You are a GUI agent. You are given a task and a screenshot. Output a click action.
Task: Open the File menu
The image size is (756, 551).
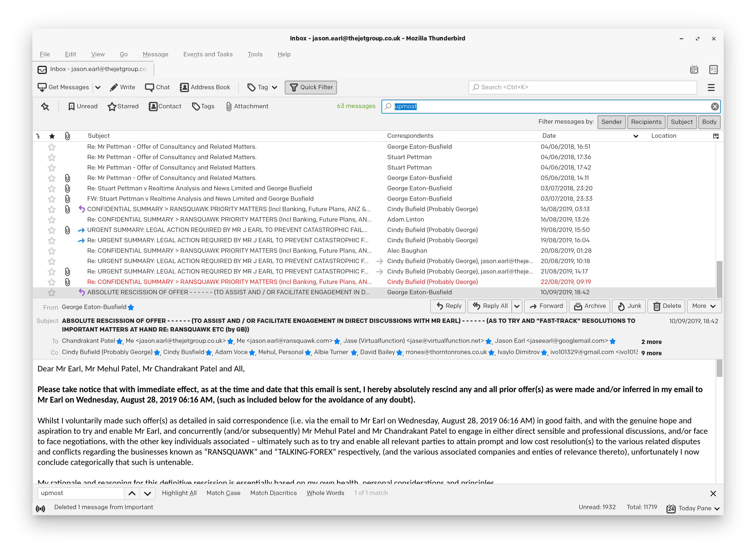[x=45, y=54]
